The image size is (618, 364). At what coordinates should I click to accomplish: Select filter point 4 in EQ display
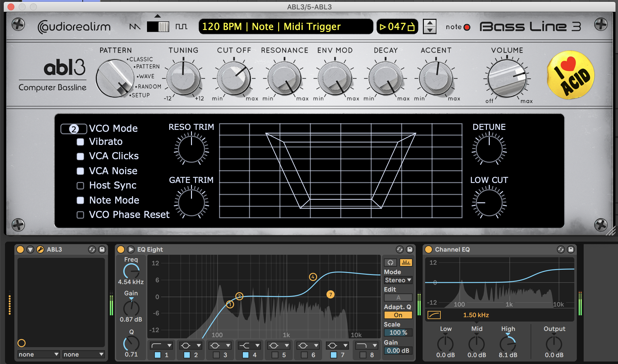coord(313,277)
